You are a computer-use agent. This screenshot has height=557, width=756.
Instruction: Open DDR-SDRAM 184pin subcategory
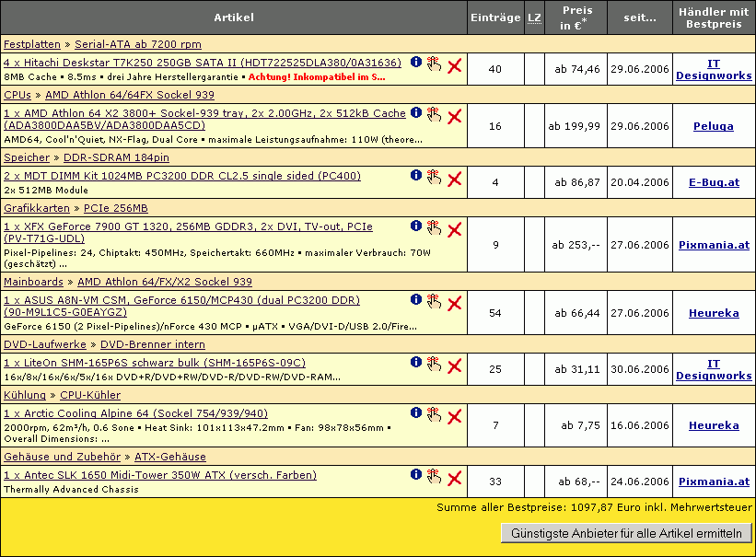[116, 157]
